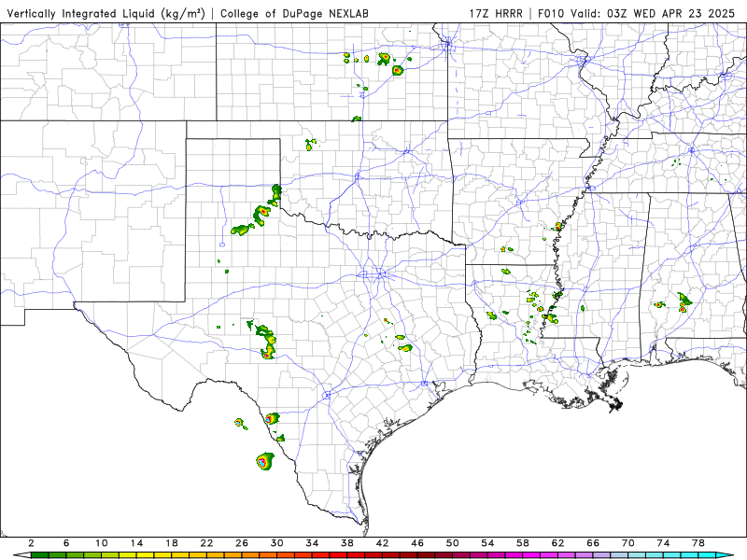Click the '78' value on the color scale
Viewport: 747px width, 560px height.
[698, 543]
